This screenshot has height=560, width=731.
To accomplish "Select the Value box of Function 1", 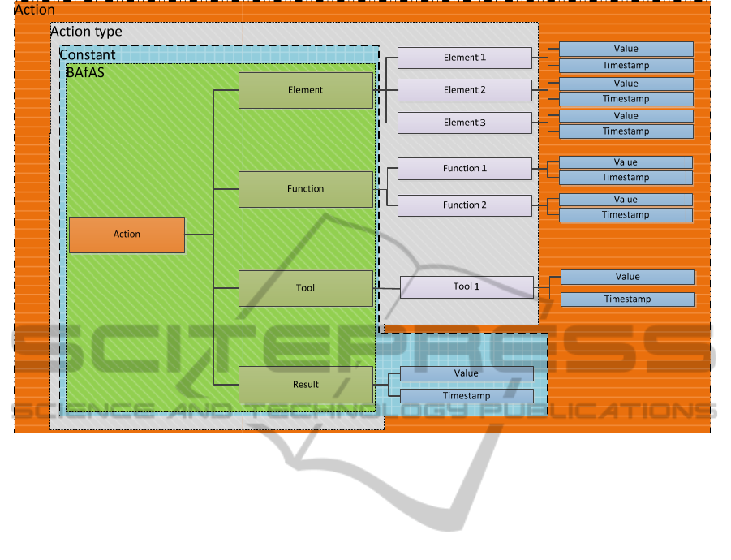I will [x=626, y=162].
